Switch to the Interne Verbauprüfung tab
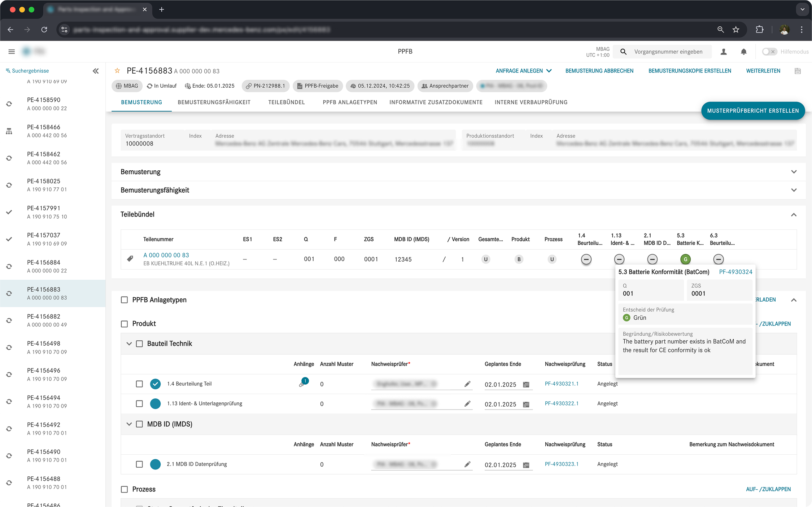812x507 pixels. click(531, 102)
